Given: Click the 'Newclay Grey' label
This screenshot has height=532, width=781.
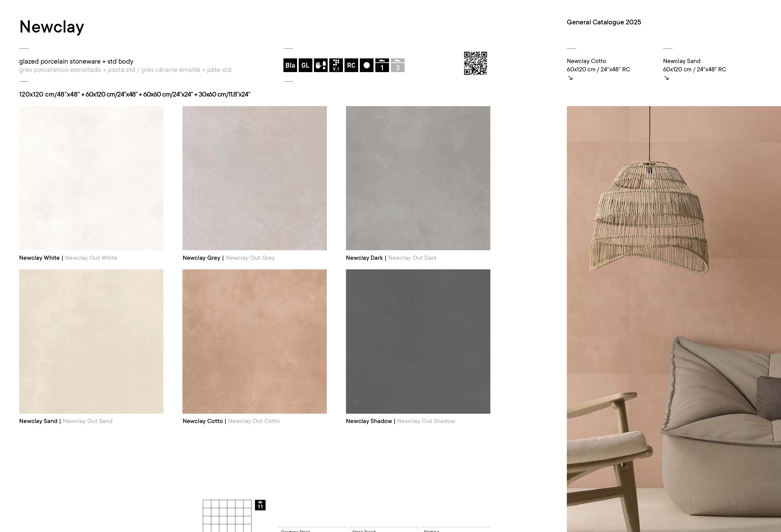Looking at the screenshot, I should (x=201, y=258).
